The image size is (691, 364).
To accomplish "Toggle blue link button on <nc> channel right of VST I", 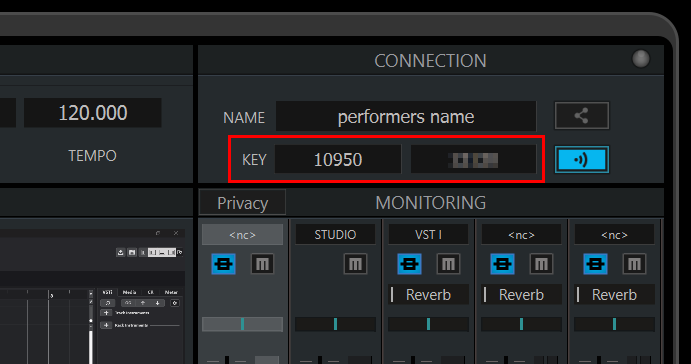I will coord(502,264).
